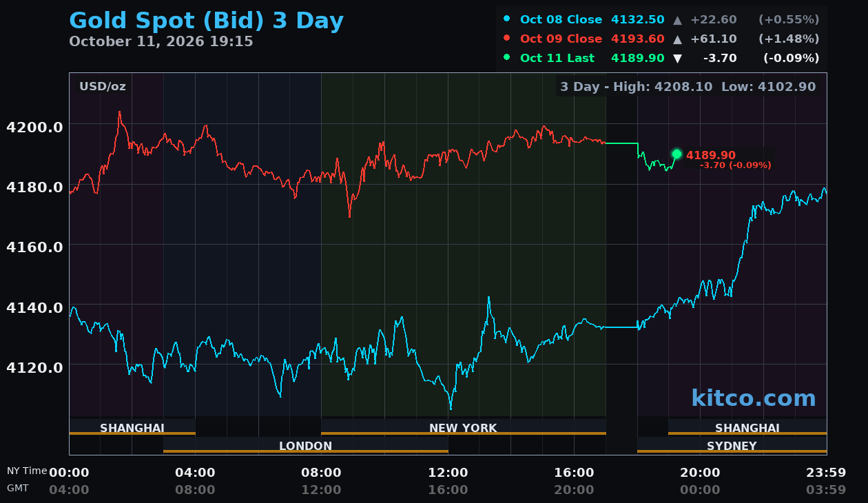Click the (-0.09%) percentage in legend
868x503 pixels.
791,59
